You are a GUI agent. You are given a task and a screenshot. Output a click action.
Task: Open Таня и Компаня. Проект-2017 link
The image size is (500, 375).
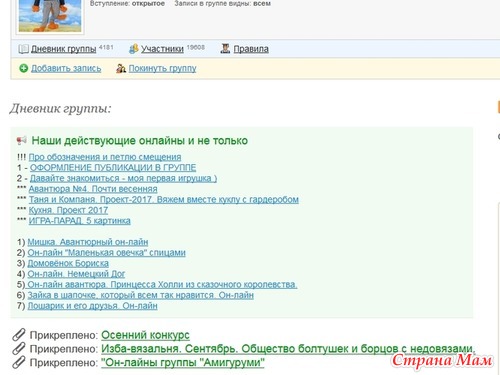[x=163, y=200]
